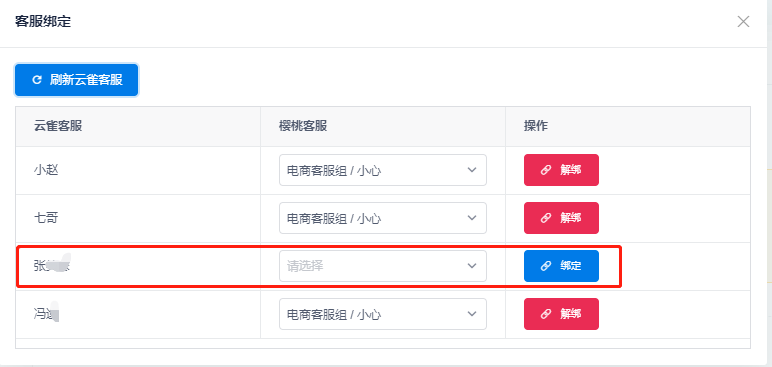Viewport: 772px width, 367px height.
Task: Expand the dropdown chevron in the last row
Action: pos(472,314)
